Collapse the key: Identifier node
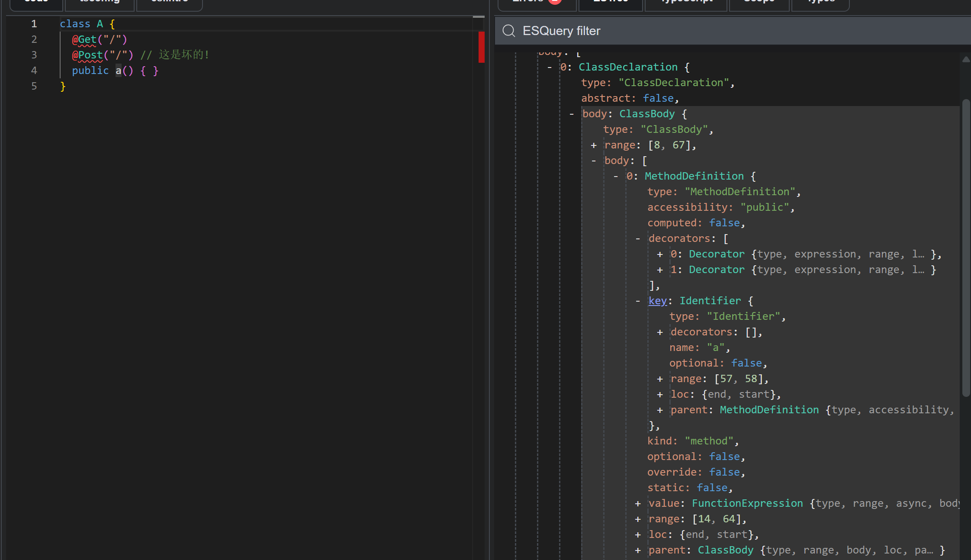 638,301
